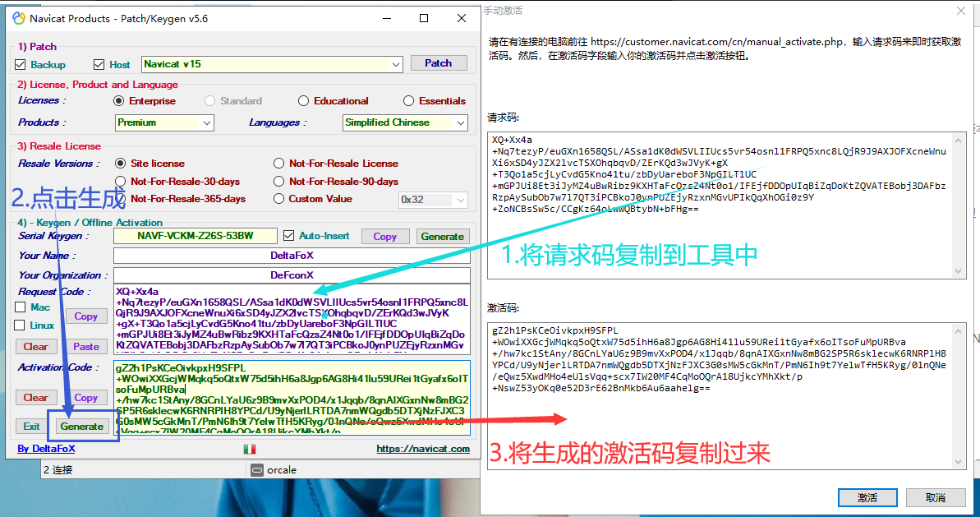Click the Italian flag icon
The width and height of the screenshot is (980, 517).
[x=250, y=449]
